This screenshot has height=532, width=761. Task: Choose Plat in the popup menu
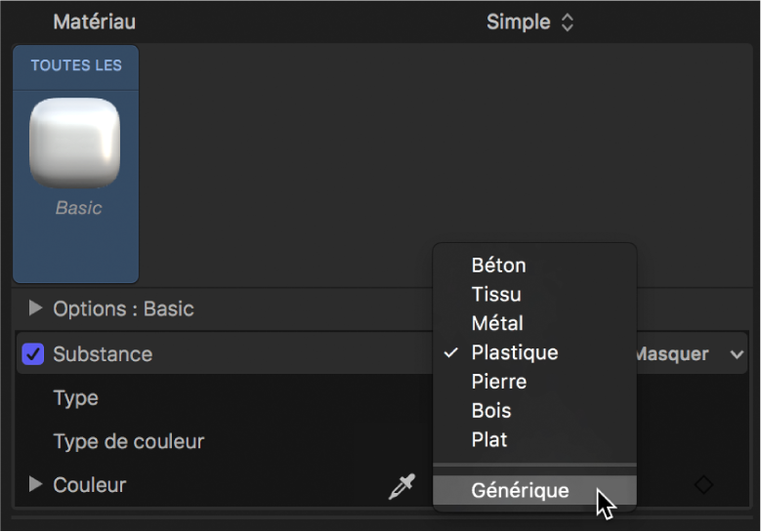point(489,439)
